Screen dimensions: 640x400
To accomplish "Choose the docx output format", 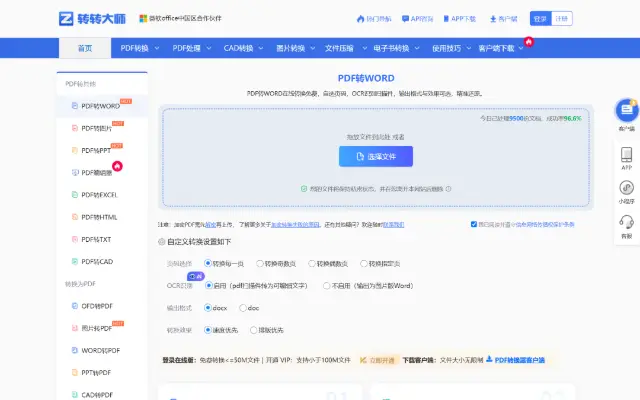I will pyautogui.click(x=208, y=308).
